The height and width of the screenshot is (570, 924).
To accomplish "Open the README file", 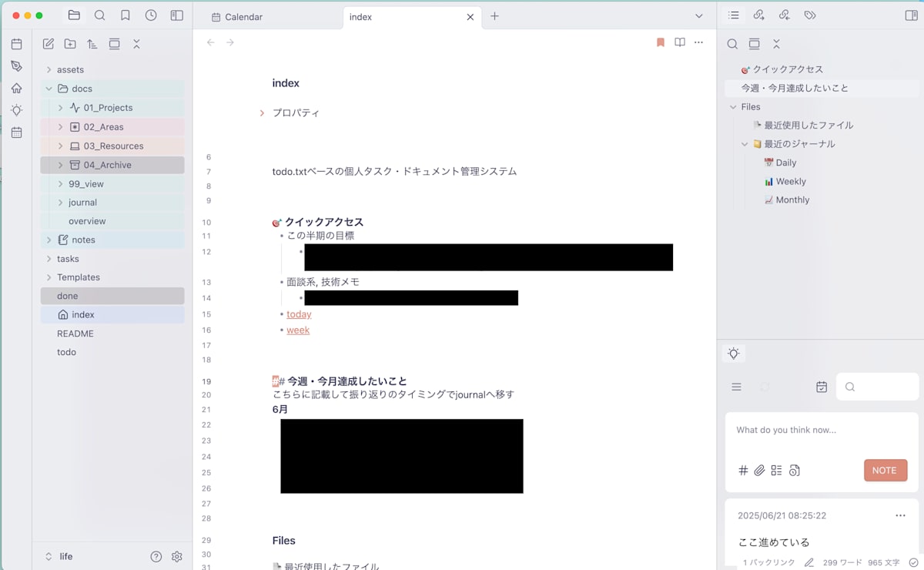I will point(112,334).
